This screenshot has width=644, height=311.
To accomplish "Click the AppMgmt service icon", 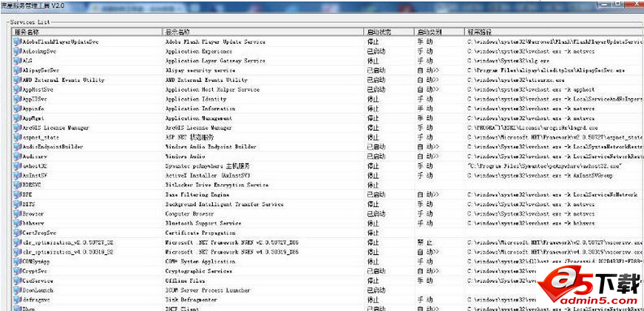I will (x=17, y=118).
